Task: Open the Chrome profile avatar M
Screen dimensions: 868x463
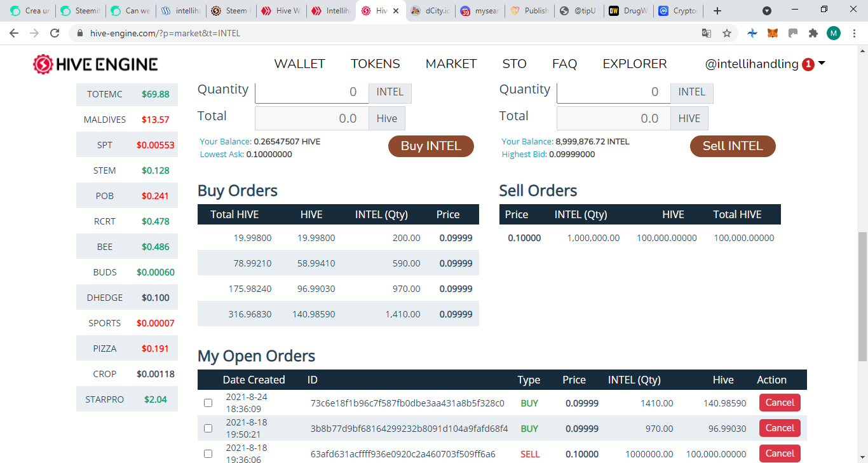Action: coord(834,33)
